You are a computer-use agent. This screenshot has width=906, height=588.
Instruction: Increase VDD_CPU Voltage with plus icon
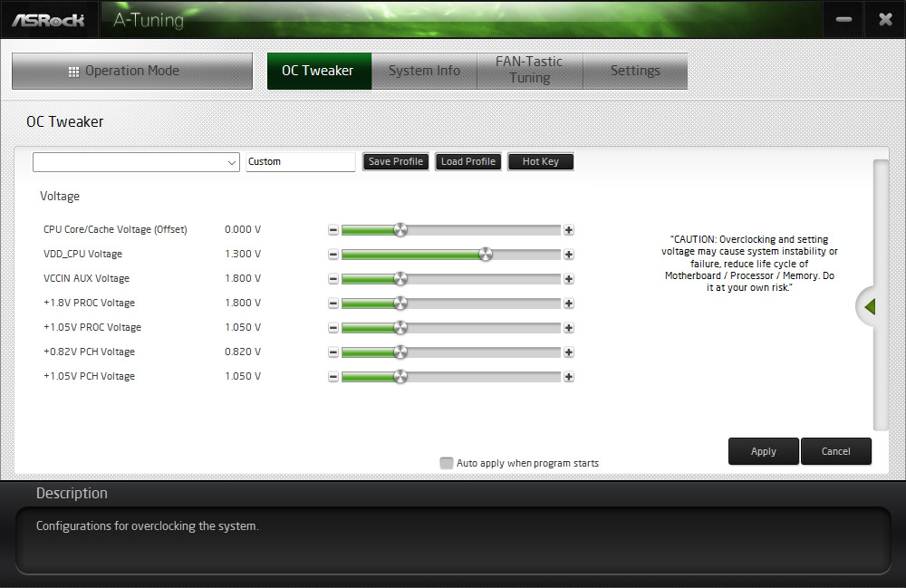pyautogui.click(x=569, y=255)
